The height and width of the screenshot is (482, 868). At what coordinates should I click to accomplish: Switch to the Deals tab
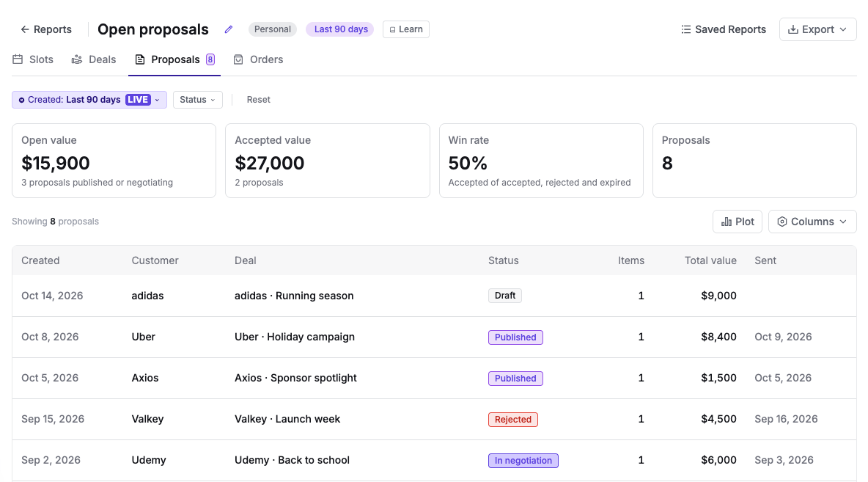point(94,59)
